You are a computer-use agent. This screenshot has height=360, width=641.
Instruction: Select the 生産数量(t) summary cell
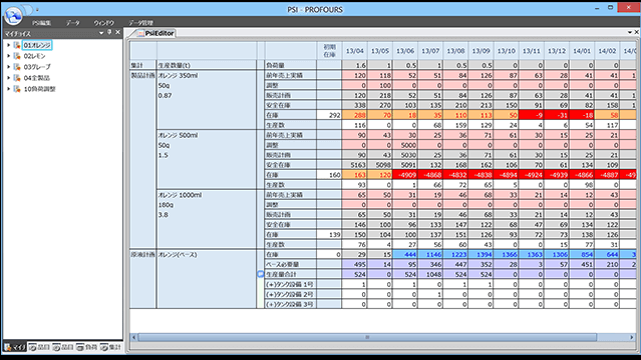[206, 65]
